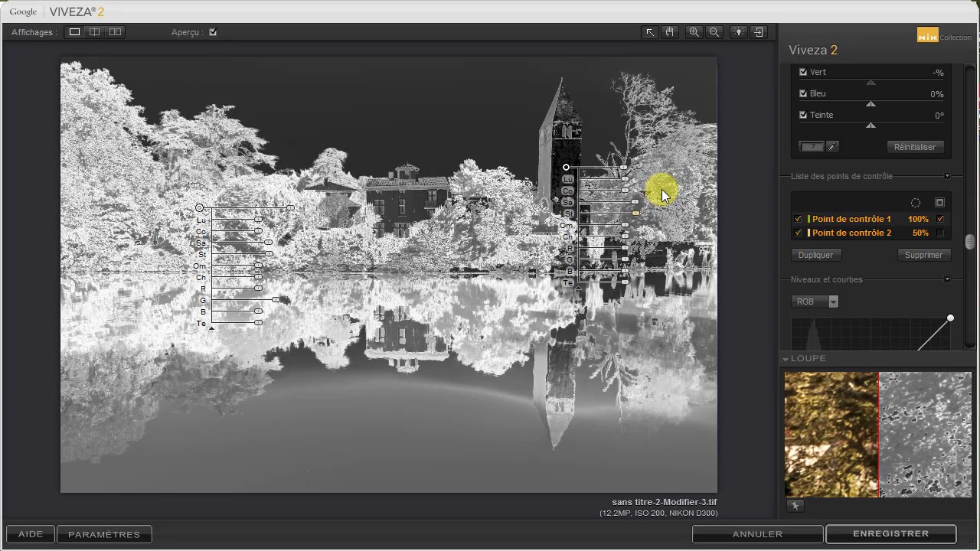Switch to split preview view

point(94,32)
